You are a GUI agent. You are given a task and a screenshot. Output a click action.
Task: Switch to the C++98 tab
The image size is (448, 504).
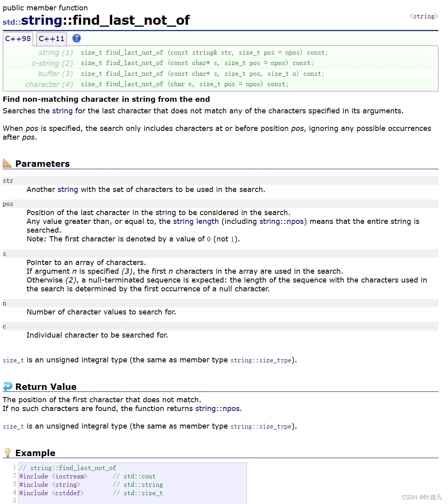(18, 39)
